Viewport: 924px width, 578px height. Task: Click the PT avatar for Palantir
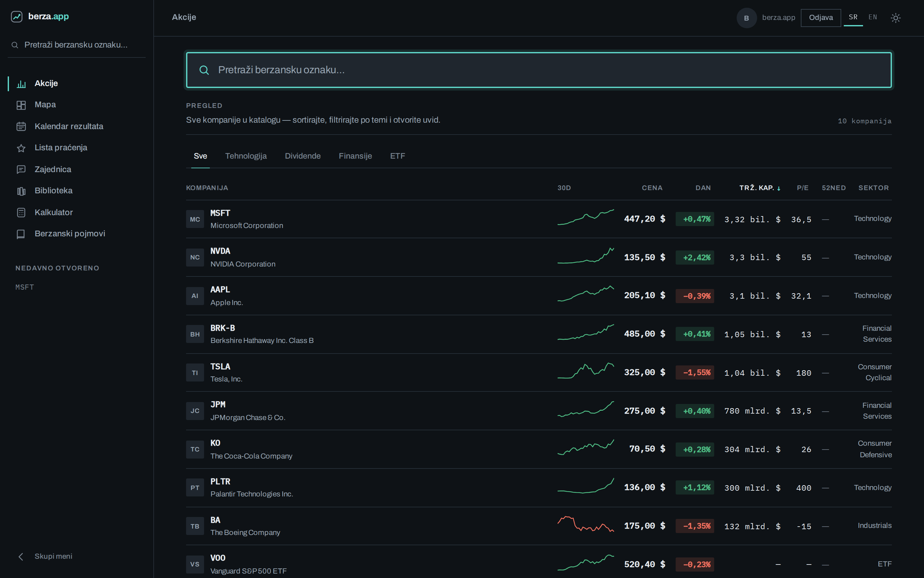(195, 488)
